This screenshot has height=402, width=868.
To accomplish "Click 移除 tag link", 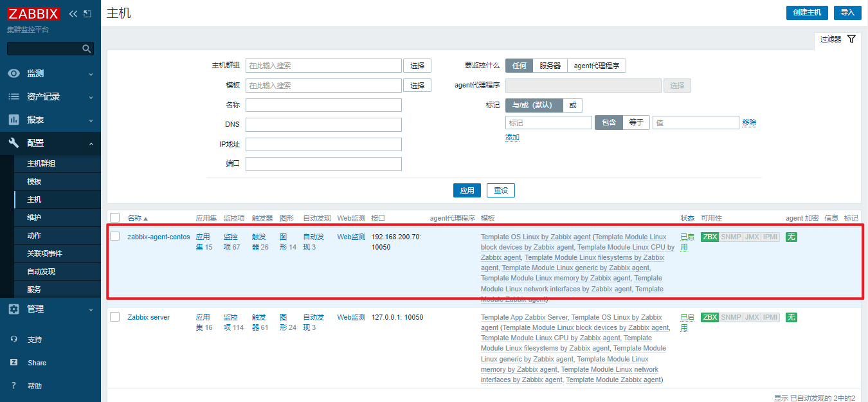I will [x=749, y=122].
